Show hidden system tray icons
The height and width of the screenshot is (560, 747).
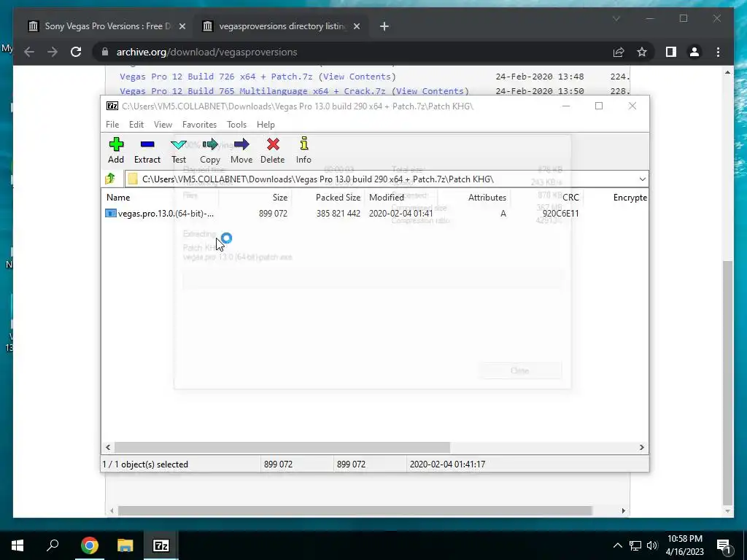tap(617, 545)
